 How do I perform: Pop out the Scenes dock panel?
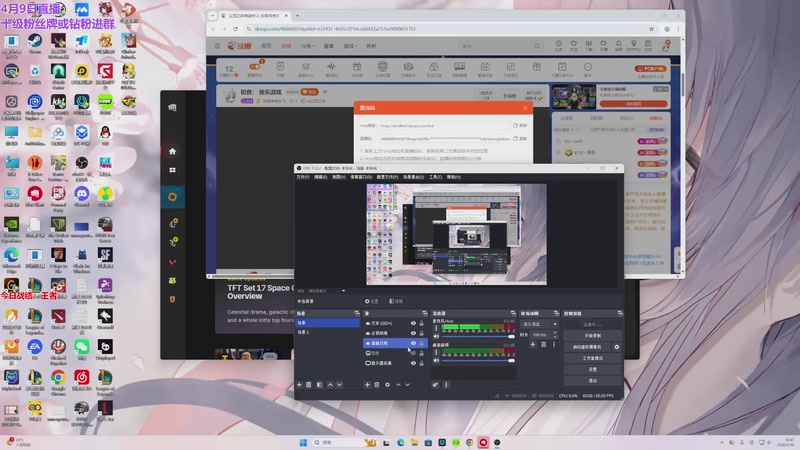(357, 313)
